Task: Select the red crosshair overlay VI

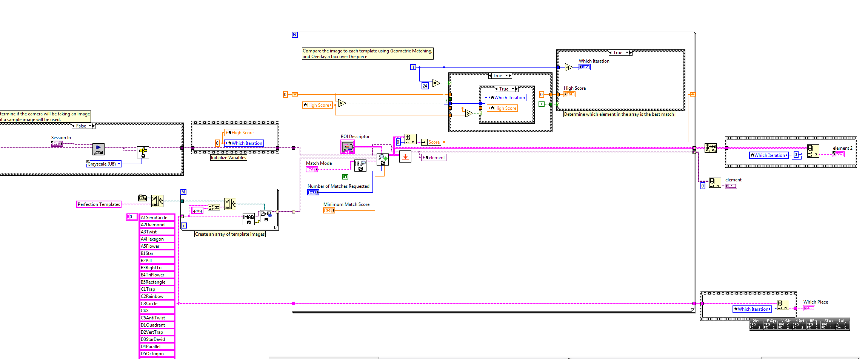Action: [405, 156]
